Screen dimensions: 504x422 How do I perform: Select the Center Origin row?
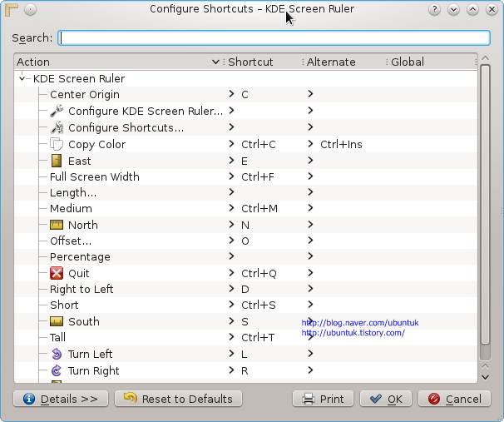246,94
